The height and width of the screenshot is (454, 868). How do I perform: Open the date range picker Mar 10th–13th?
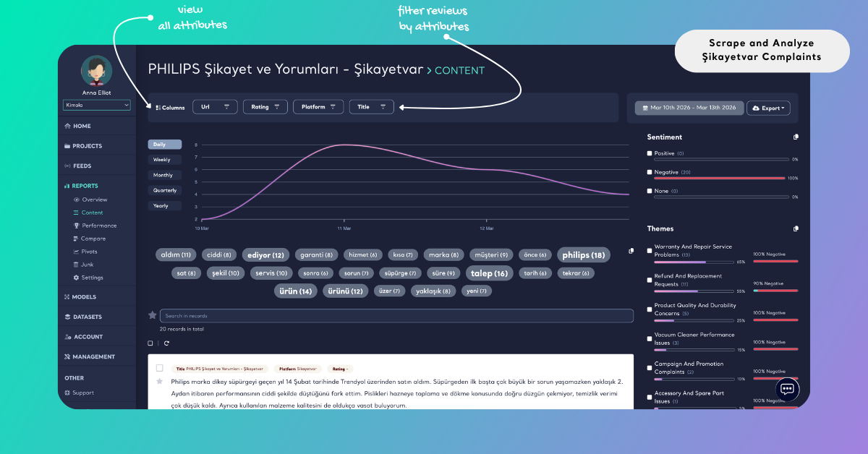point(689,108)
